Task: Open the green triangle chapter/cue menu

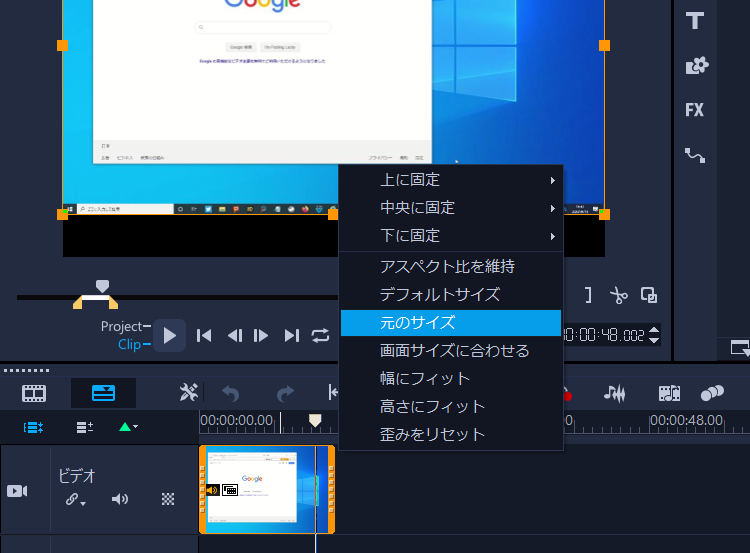Action: point(128,426)
